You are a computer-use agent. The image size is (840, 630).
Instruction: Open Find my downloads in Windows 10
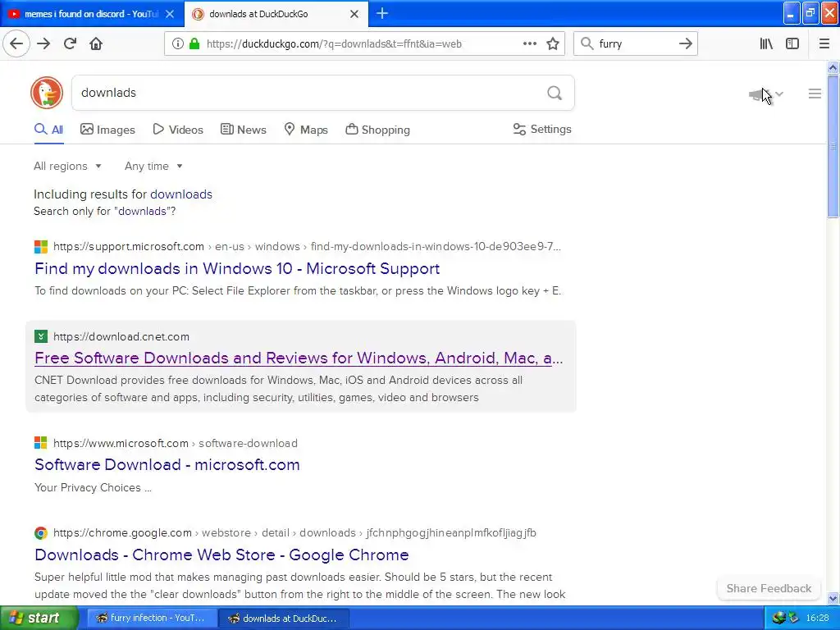click(x=237, y=268)
